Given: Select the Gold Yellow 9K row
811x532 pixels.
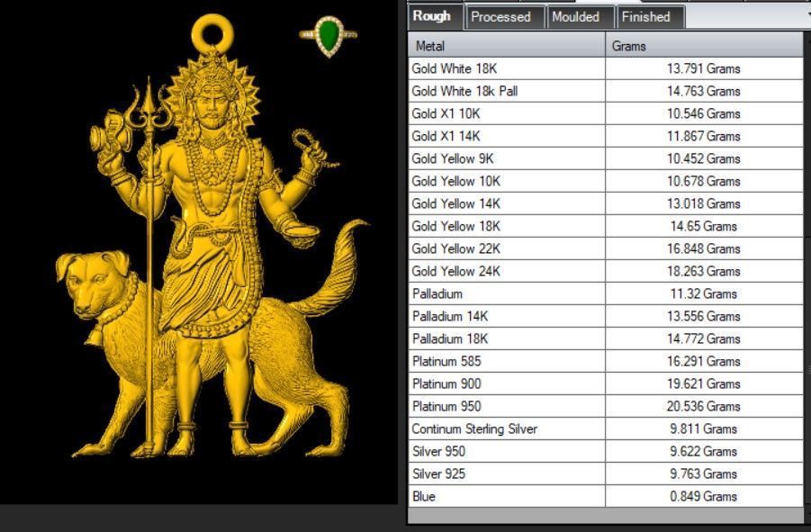Looking at the screenshot, I should click(x=605, y=158).
